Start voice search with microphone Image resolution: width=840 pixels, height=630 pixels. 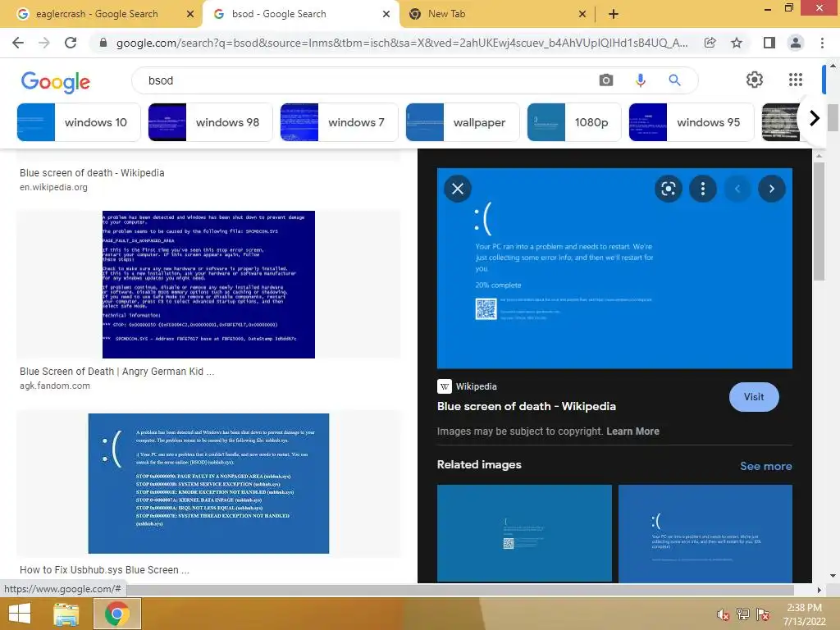click(x=640, y=80)
